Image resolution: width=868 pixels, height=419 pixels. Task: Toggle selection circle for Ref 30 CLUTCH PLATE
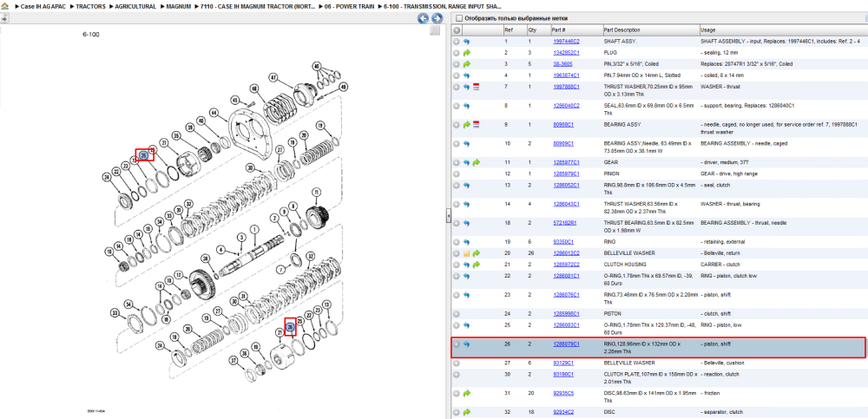[x=457, y=375]
